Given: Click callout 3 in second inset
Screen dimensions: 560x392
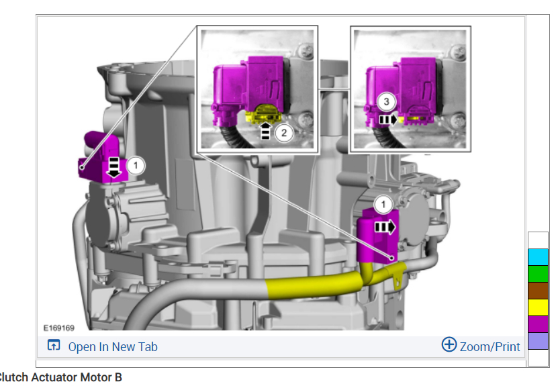Looking at the screenshot, I should point(387,102).
